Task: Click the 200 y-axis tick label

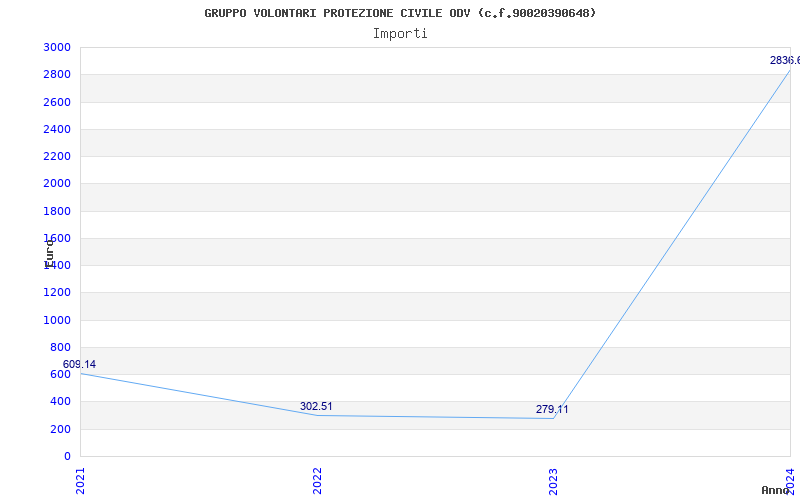Action: 60,429
